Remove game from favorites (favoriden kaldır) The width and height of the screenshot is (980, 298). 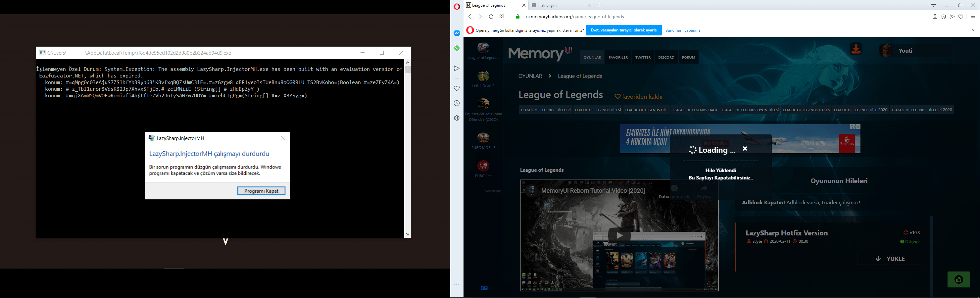[639, 97]
